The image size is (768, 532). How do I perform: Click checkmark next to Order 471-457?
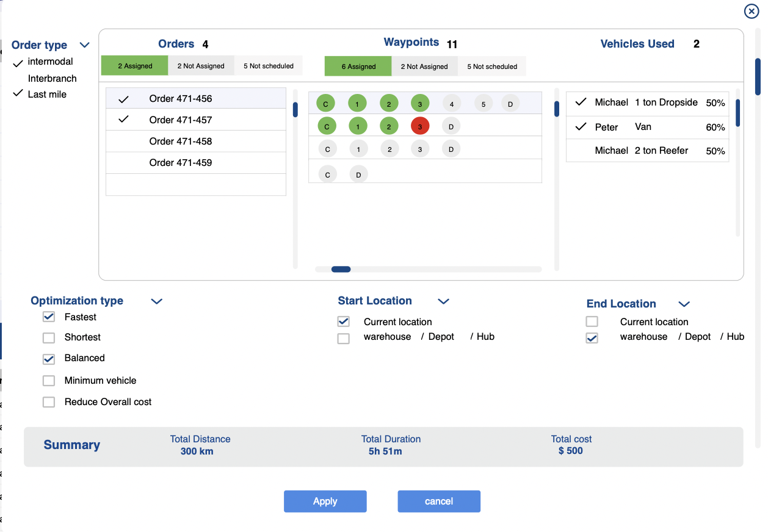coord(124,120)
